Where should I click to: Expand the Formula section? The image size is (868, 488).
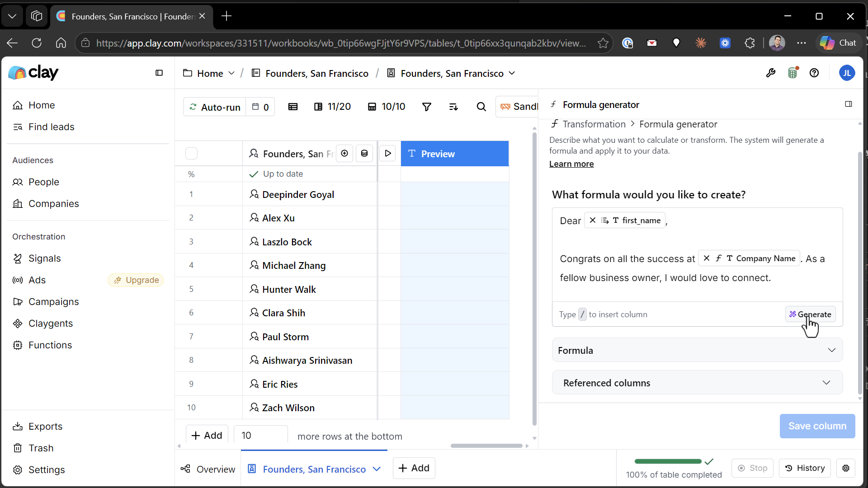(x=697, y=350)
